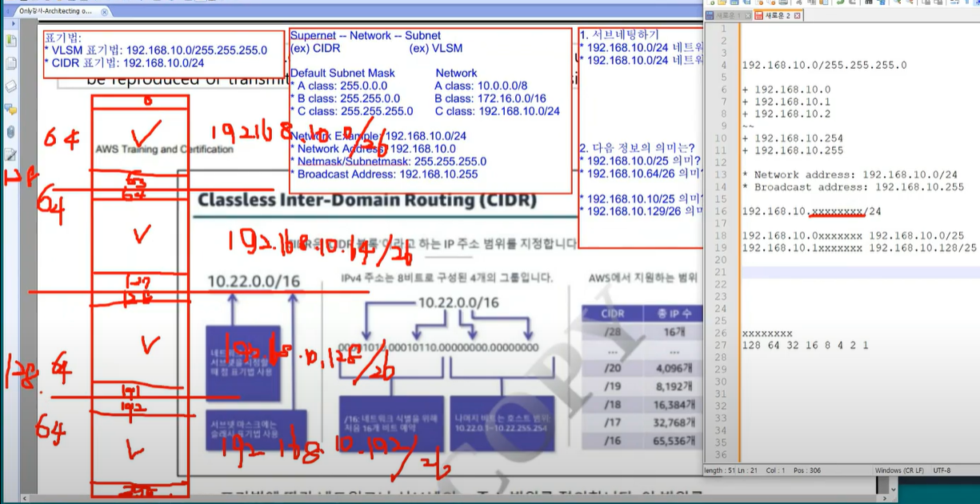Select the 새로운 2 editor tab

point(778,15)
